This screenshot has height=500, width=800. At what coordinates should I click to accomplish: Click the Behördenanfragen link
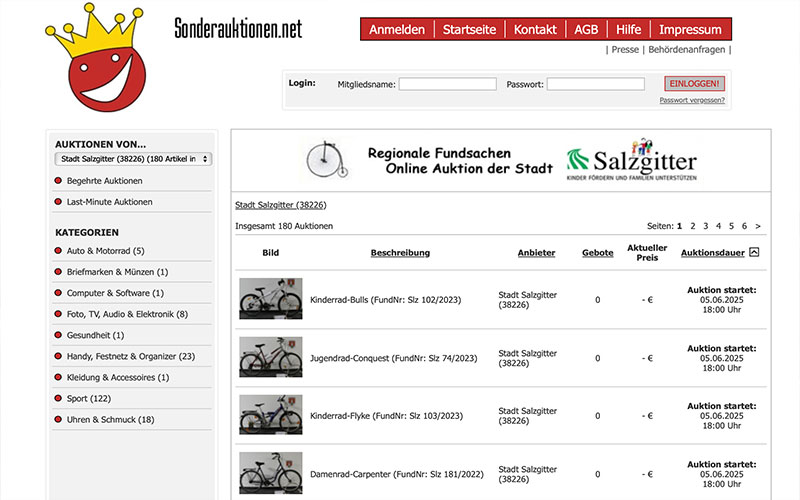(687, 49)
